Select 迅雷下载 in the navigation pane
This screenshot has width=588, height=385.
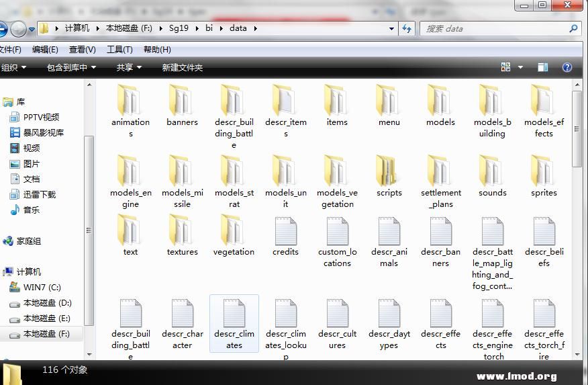[x=33, y=194]
